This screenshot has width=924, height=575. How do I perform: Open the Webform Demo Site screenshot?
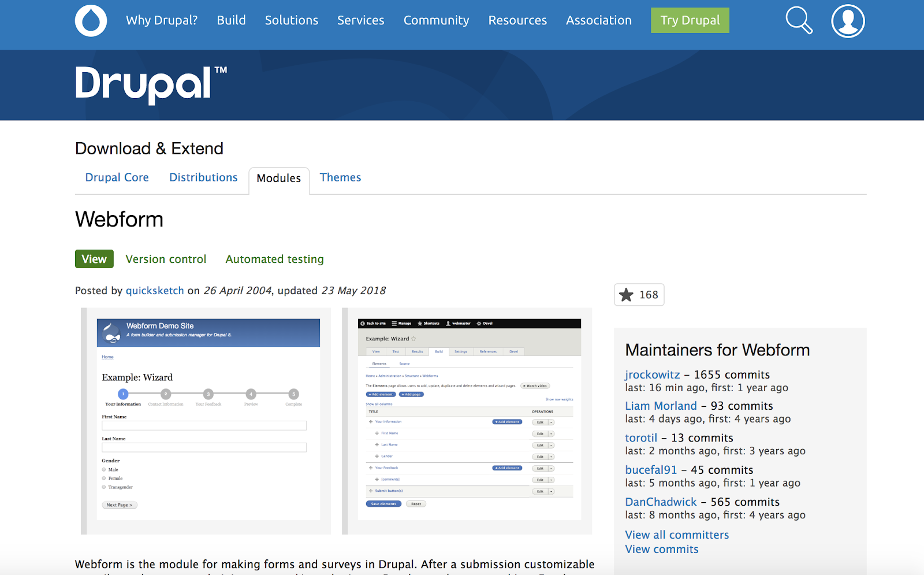(x=208, y=420)
